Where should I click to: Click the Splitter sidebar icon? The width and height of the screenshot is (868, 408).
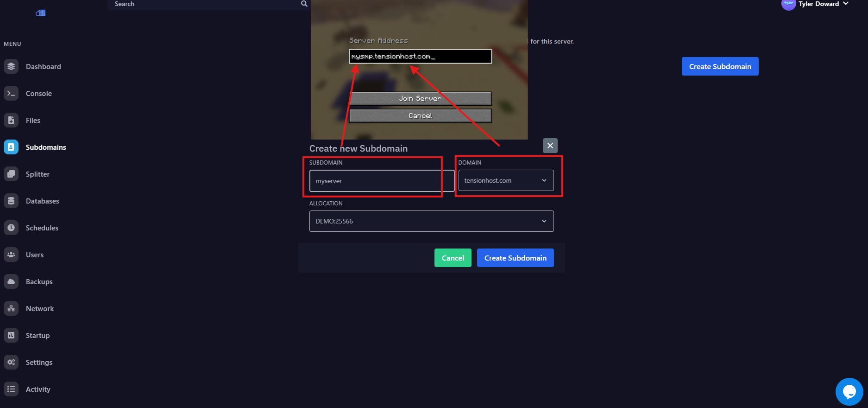point(11,174)
